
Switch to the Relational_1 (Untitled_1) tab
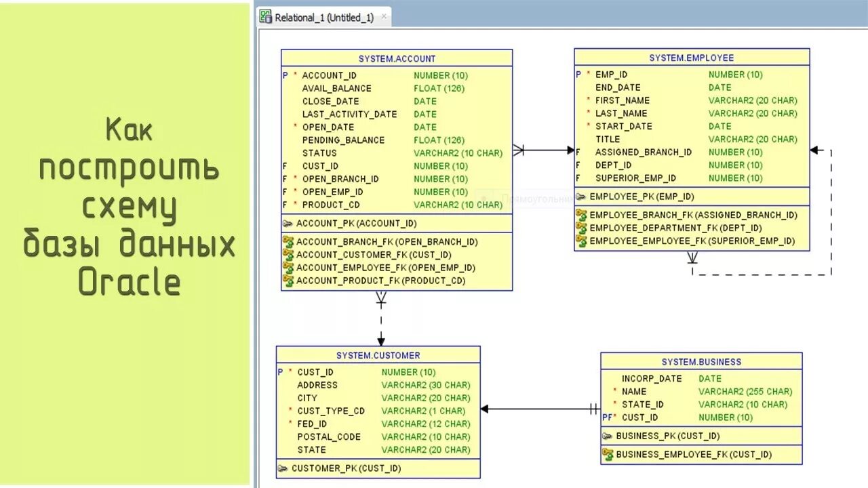point(324,18)
